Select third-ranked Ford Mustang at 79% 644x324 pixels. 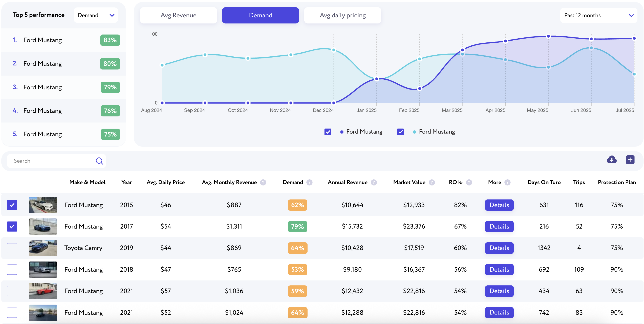pos(63,87)
